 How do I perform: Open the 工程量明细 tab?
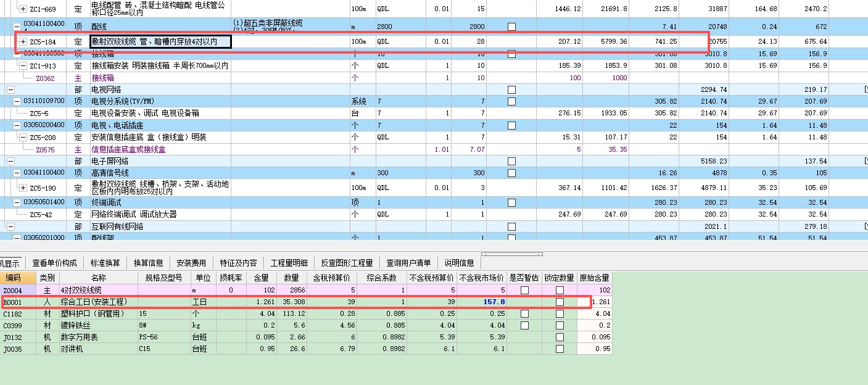point(290,262)
